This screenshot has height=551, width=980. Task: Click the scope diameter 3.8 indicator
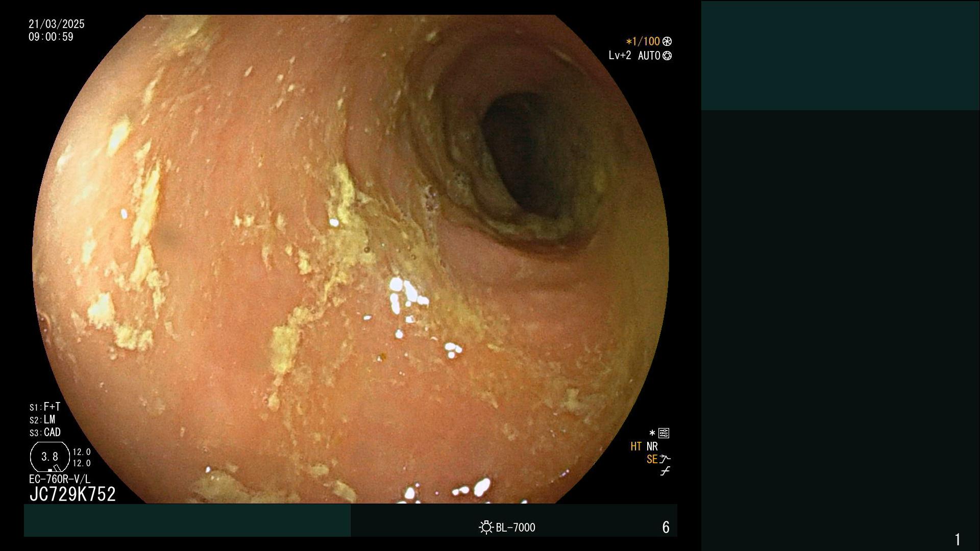click(x=50, y=457)
